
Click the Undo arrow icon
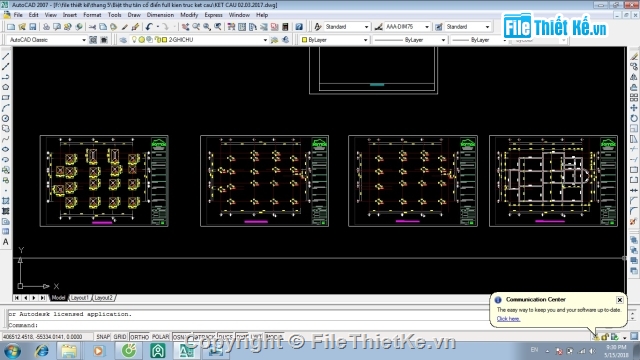click(x=149, y=27)
